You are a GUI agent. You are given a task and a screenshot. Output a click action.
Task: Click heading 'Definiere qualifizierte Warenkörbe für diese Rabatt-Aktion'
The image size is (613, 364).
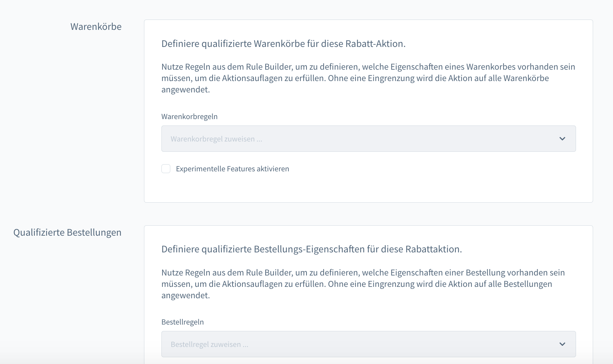click(283, 44)
